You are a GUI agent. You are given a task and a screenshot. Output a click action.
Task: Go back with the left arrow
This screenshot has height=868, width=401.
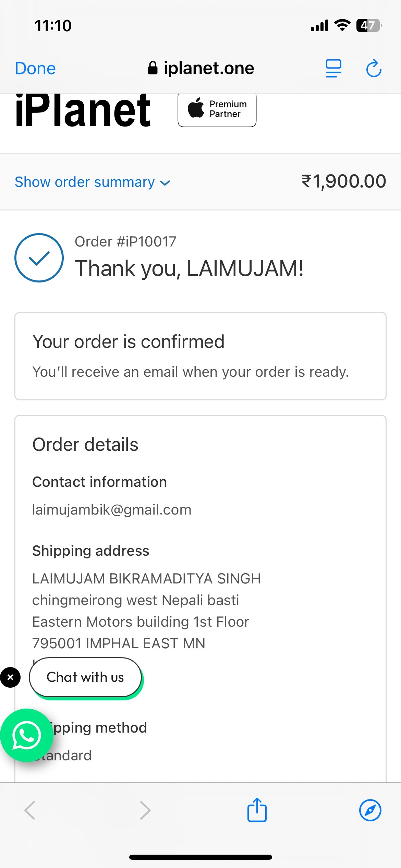[30, 810]
